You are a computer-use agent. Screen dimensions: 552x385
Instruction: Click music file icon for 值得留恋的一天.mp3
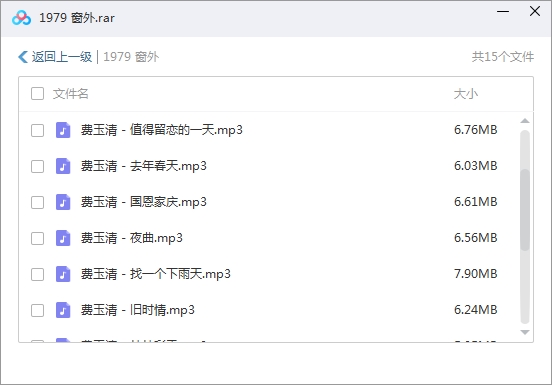(63, 130)
